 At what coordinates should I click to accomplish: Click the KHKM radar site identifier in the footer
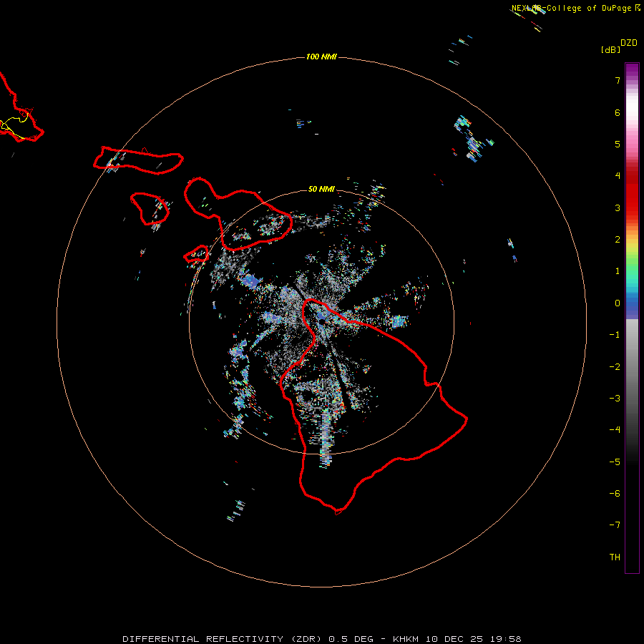pyautogui.click(x=406, y=639)
